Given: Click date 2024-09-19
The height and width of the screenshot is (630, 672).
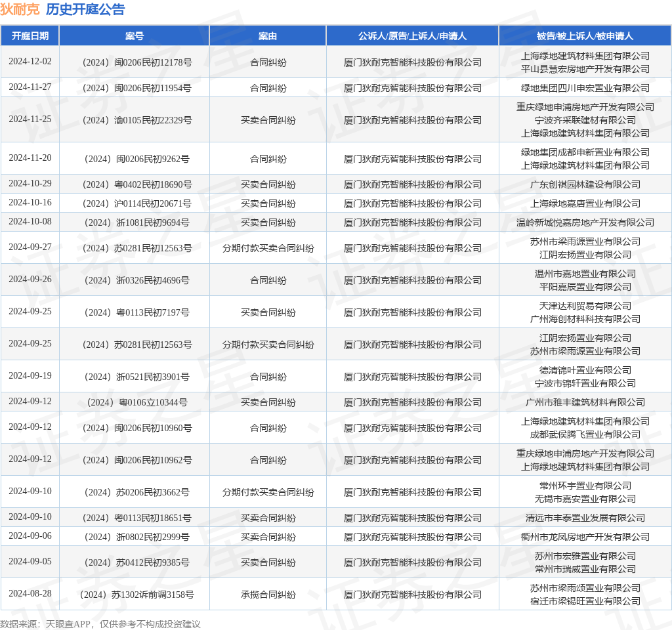Looking at the screenshot, I should (x=30, y=376).
